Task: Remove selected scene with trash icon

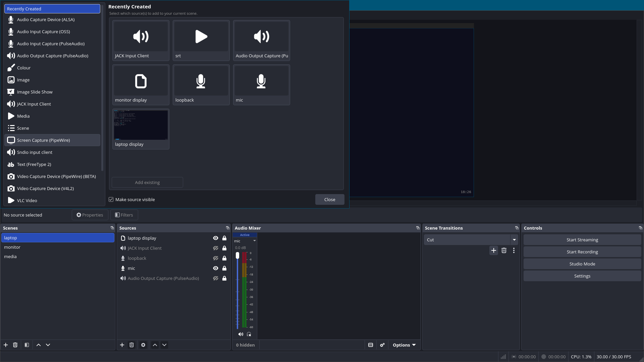Action: [x=15, y=345]
